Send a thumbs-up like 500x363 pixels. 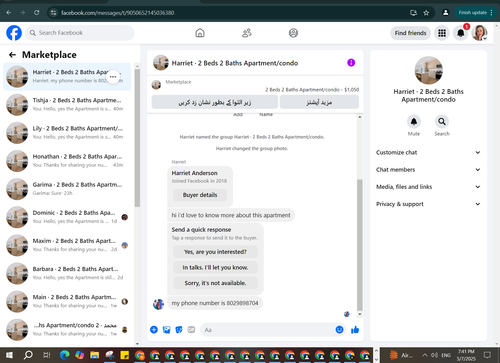[x=355, y=330]
